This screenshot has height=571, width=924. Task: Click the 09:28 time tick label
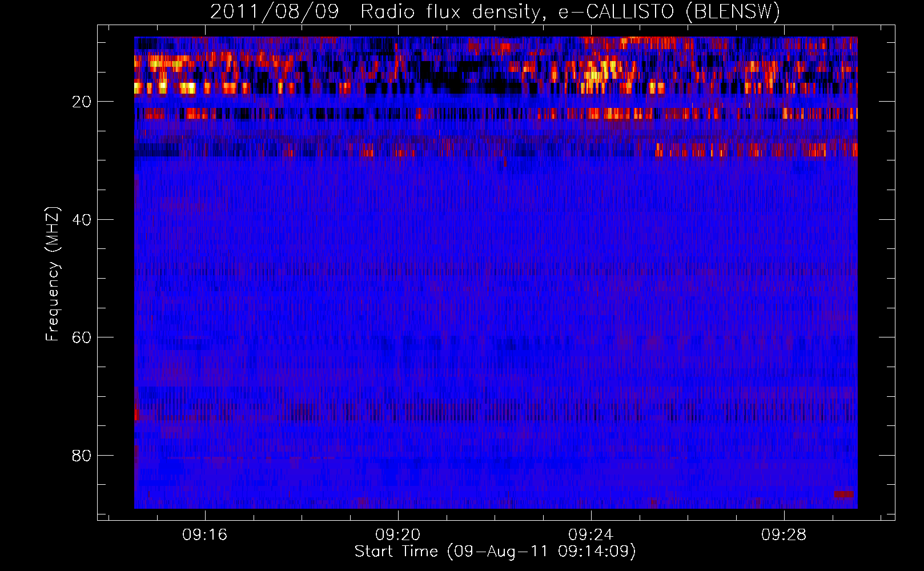[784, 535]
